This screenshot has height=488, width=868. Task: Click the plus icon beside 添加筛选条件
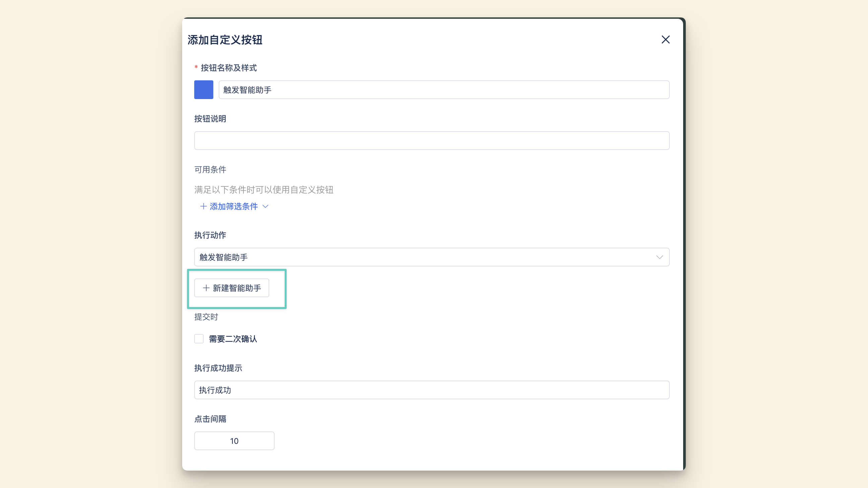click(203, 207)
